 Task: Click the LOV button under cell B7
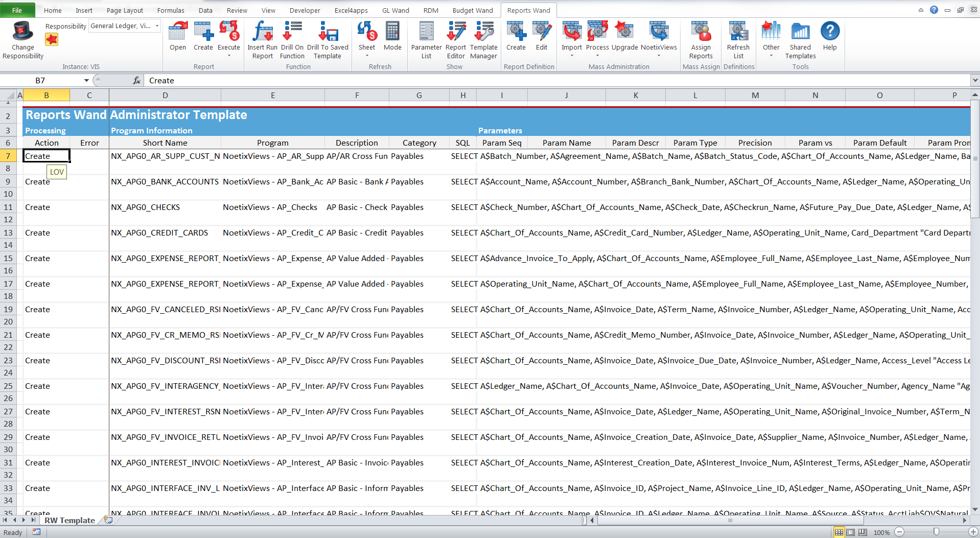57,172
